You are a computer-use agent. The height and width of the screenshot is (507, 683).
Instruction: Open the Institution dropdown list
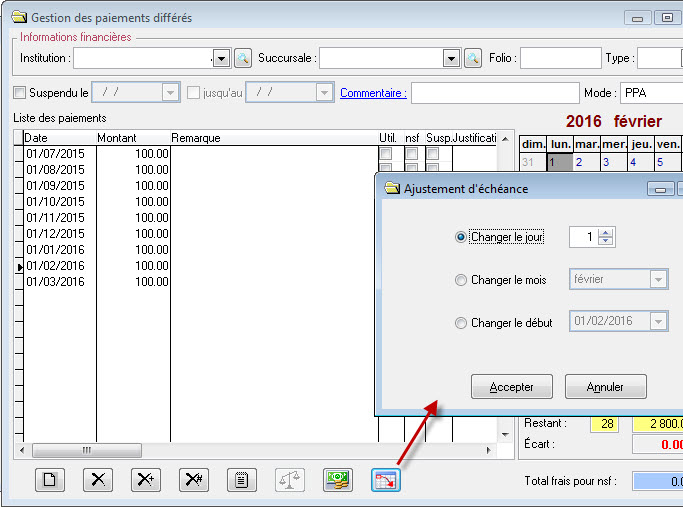click(221, 59)
